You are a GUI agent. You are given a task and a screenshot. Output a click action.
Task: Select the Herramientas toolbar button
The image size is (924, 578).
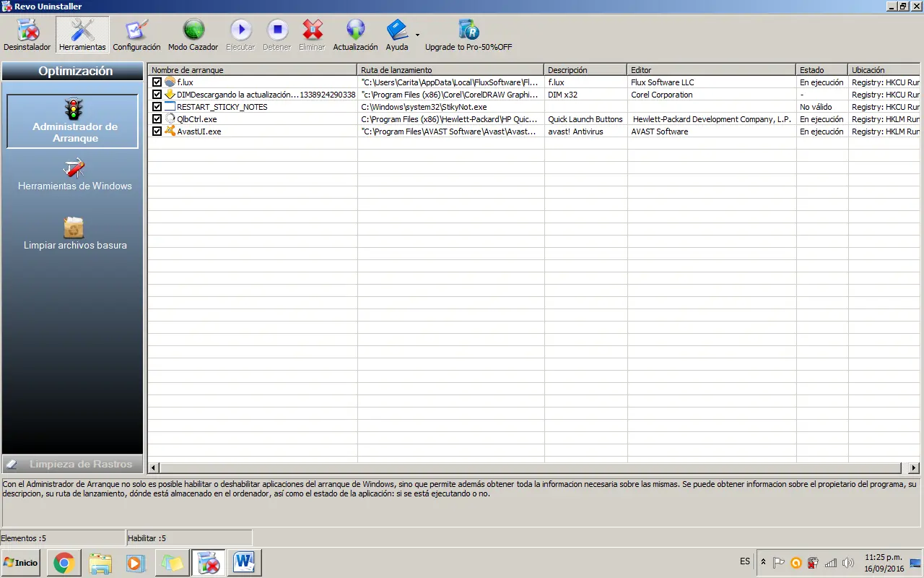click(82, 35)
